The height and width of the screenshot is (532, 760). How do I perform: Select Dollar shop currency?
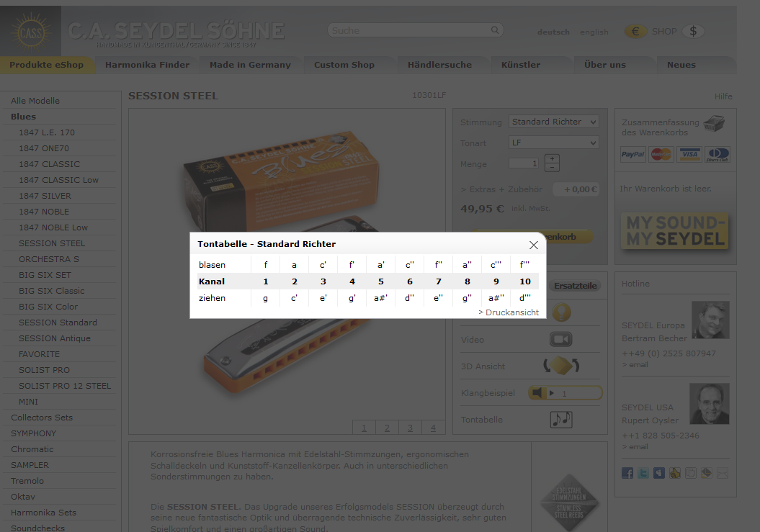pos(693,32)
